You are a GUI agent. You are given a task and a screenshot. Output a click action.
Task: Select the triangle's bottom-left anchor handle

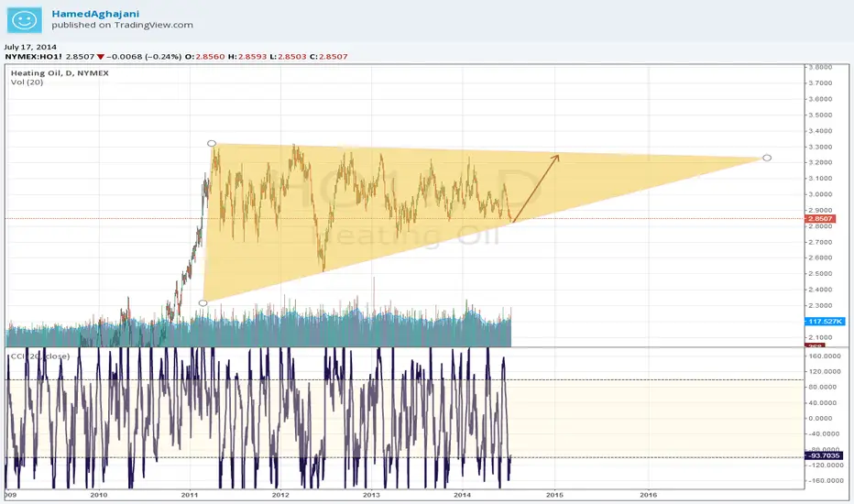point(203,303)
